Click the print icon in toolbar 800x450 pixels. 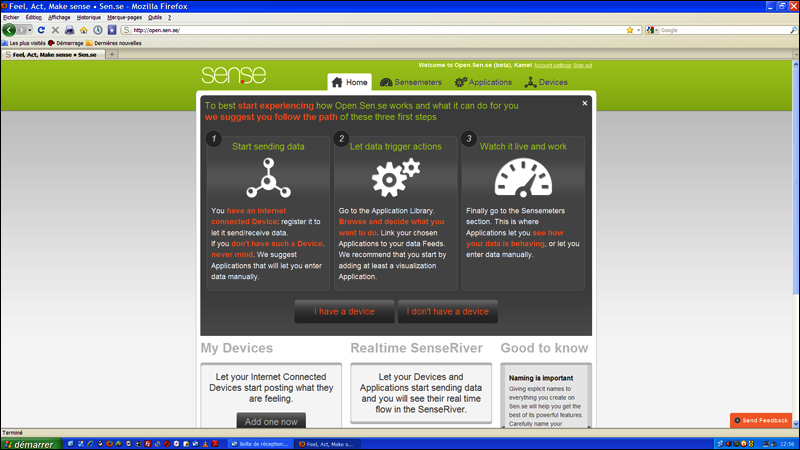69,30
